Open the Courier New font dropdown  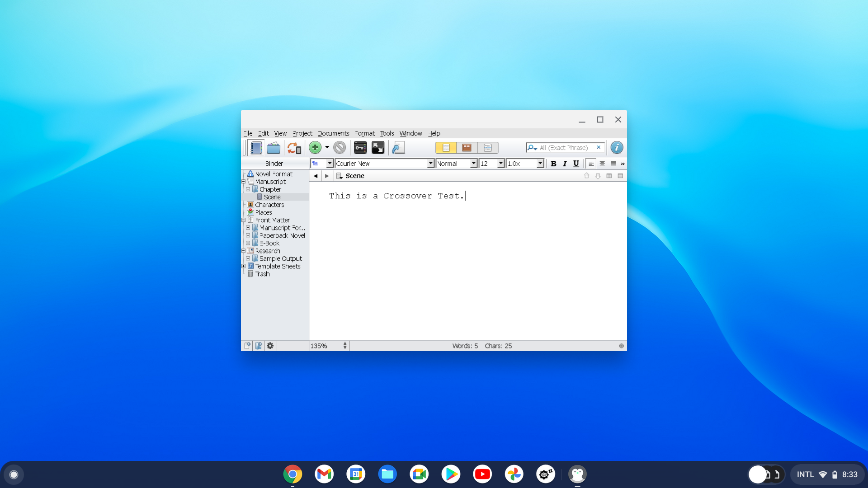[430, 164]
